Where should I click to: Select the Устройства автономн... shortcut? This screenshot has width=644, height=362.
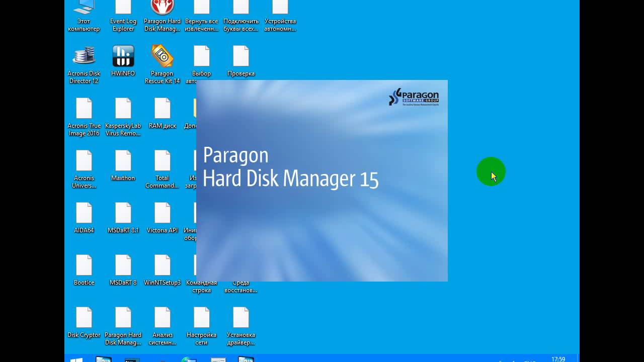coord(280,16)
